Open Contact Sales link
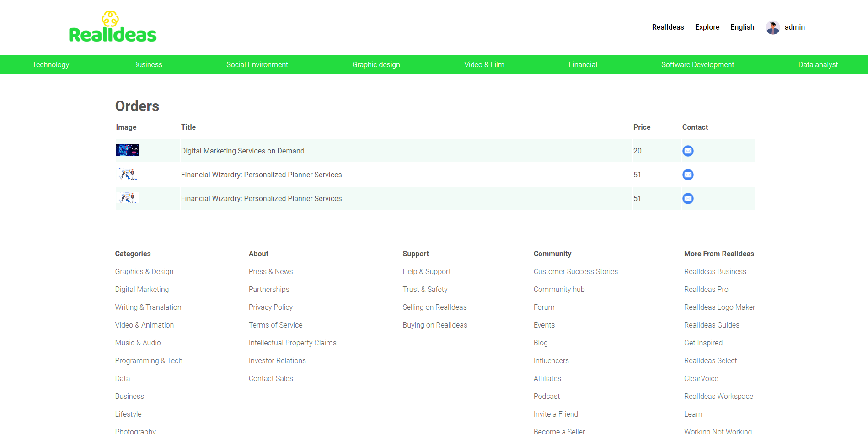Screen dimensions: 868x434 pyautogui.click(x=271, y=379)
